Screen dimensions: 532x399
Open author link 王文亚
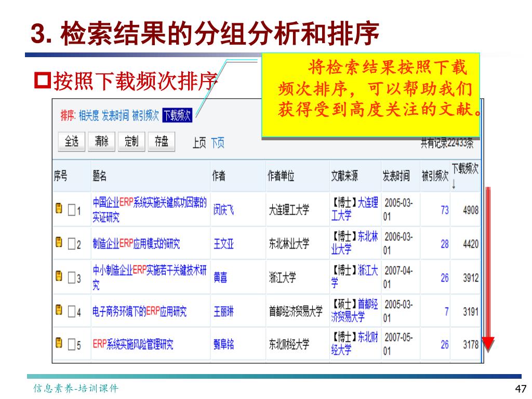pos(223,244)
